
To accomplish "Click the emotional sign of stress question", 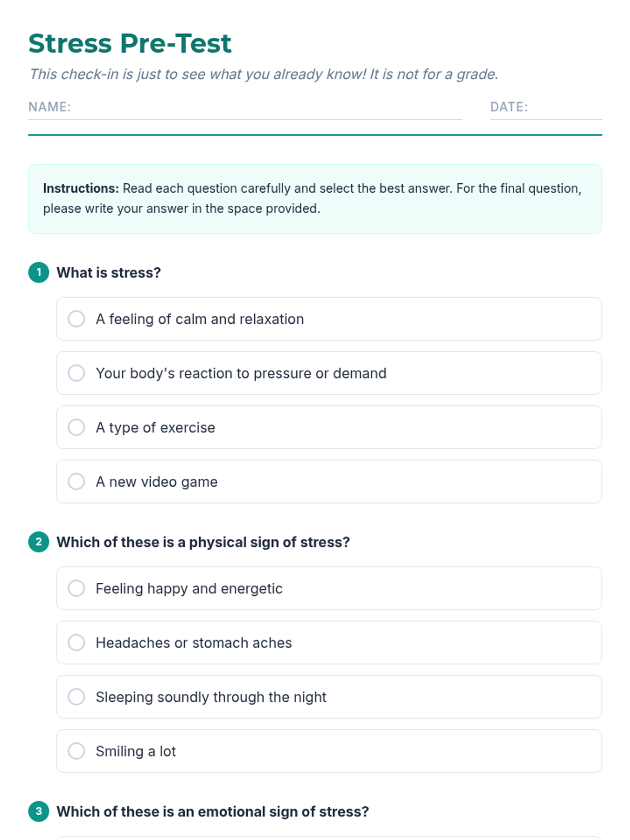I will click(x=213, y=812).
